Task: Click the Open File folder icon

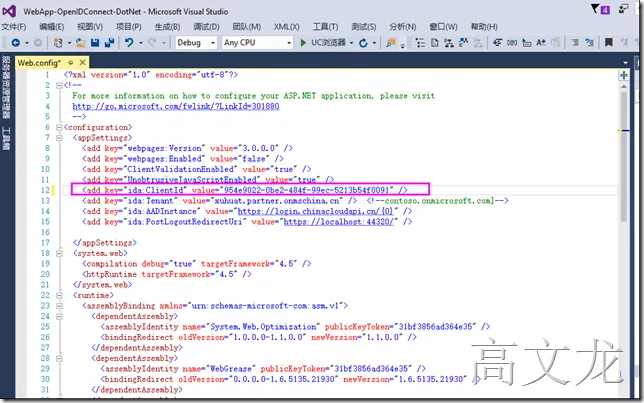Action: [80, 43]
